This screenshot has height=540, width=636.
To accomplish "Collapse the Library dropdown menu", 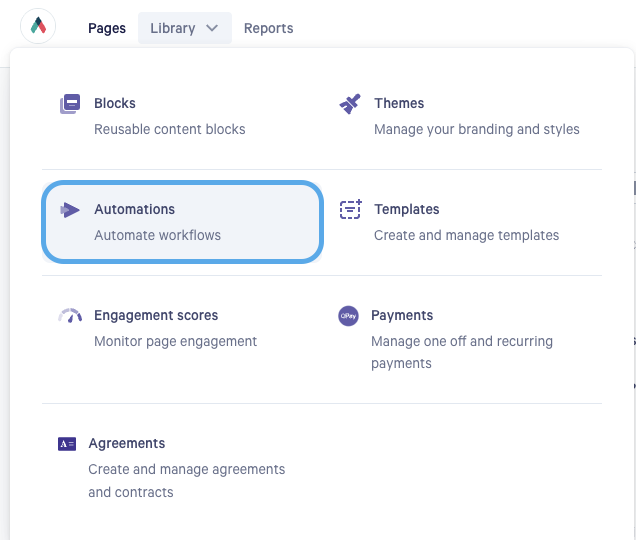I will click(185, 28).
